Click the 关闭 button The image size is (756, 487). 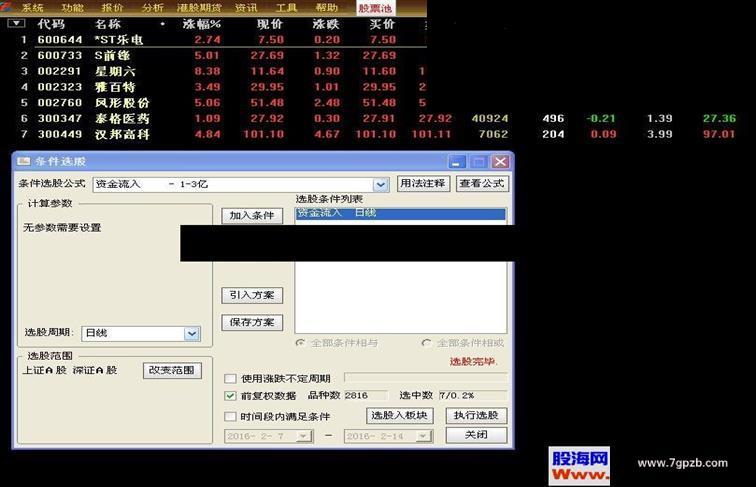(476, 435)
